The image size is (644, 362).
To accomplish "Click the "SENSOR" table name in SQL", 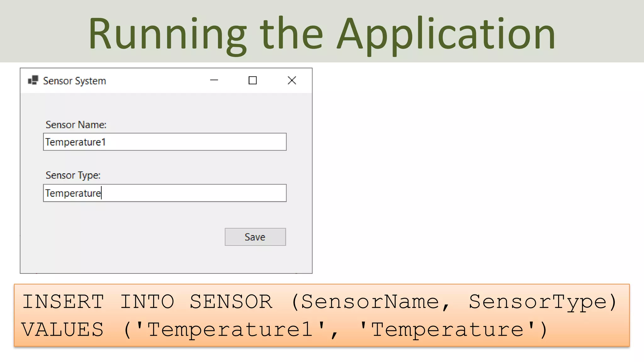I will click(231, 302).
